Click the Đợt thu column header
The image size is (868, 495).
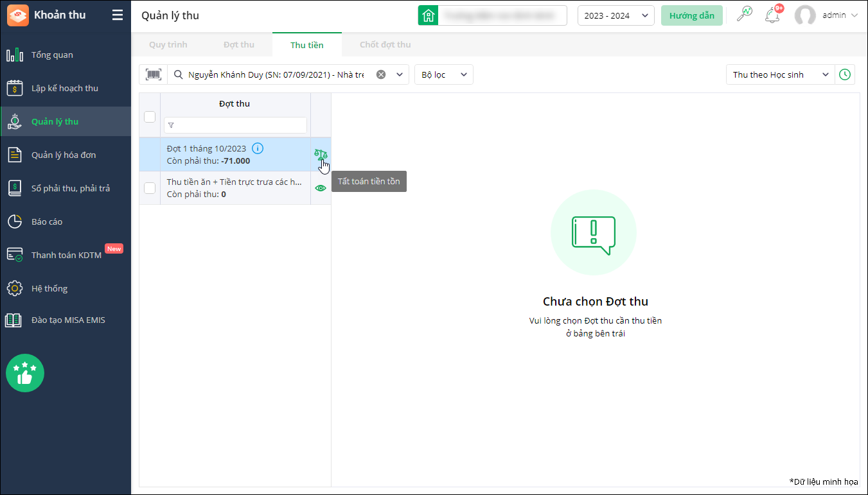pyautogui.click(x=235, y=103)
